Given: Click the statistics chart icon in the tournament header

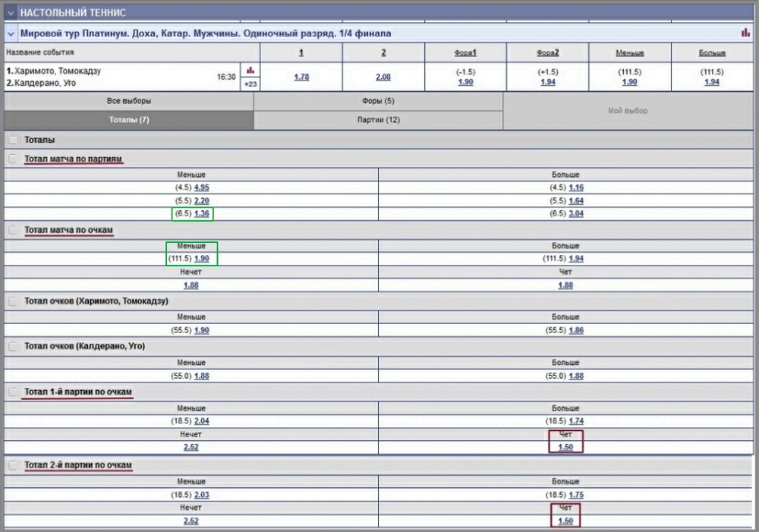Looking at the screenshot, I should click(x=745, y=33).
